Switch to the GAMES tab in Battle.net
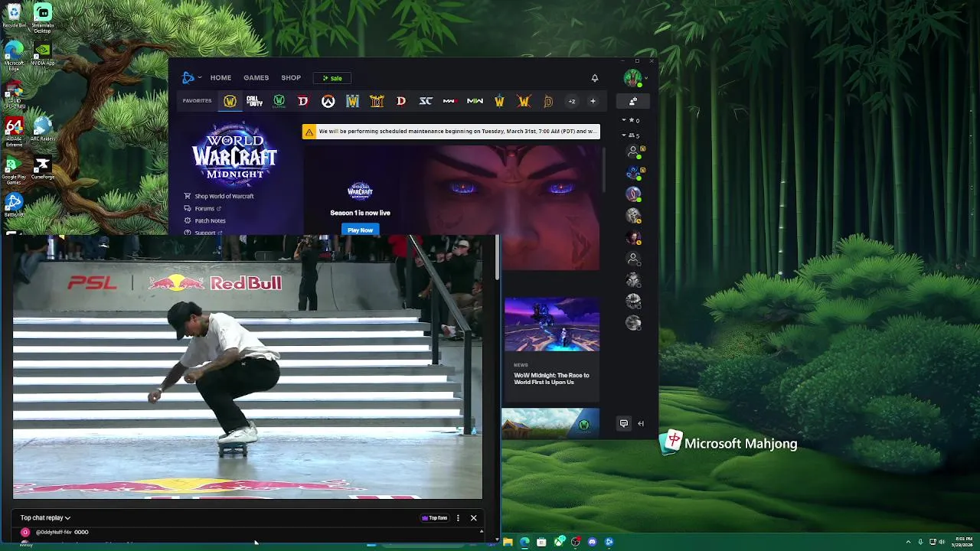This screenshot has width=980, height=551. click(x=256, y=77)
